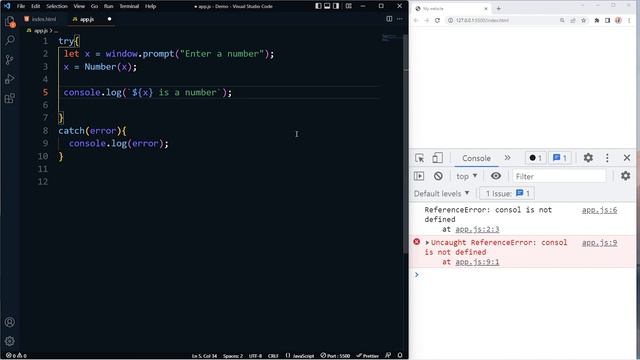This screenshot has height=360, width=640.
Task: Toggle the VS Code bottom panel
Action: [x=327, y=6]
